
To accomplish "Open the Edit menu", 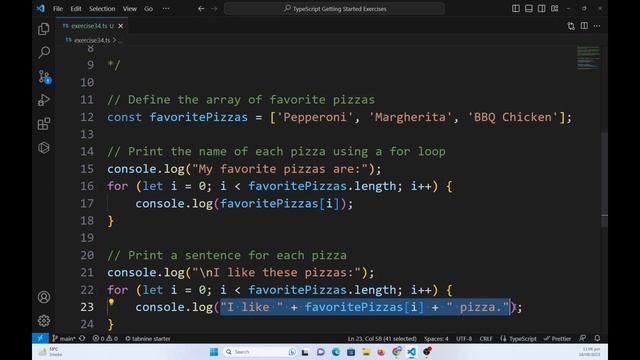I will tap(76, 9).
